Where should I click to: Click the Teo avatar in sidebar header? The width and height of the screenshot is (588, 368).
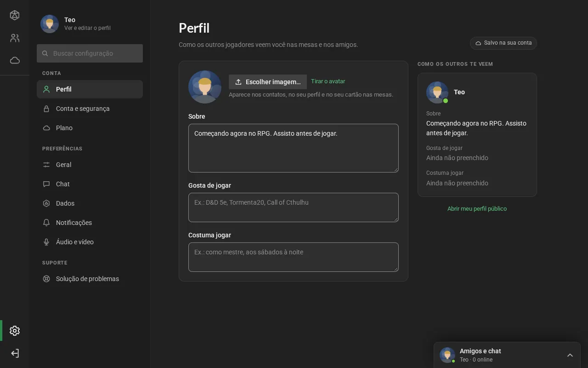click(50, 24)
